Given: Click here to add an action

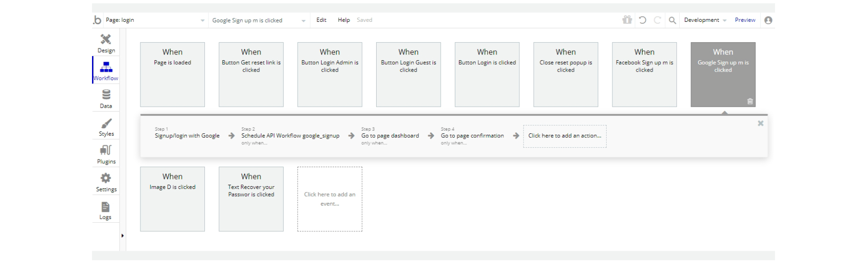Looking at the screenshot, I should pyautogui.click(x=564, y=136).
